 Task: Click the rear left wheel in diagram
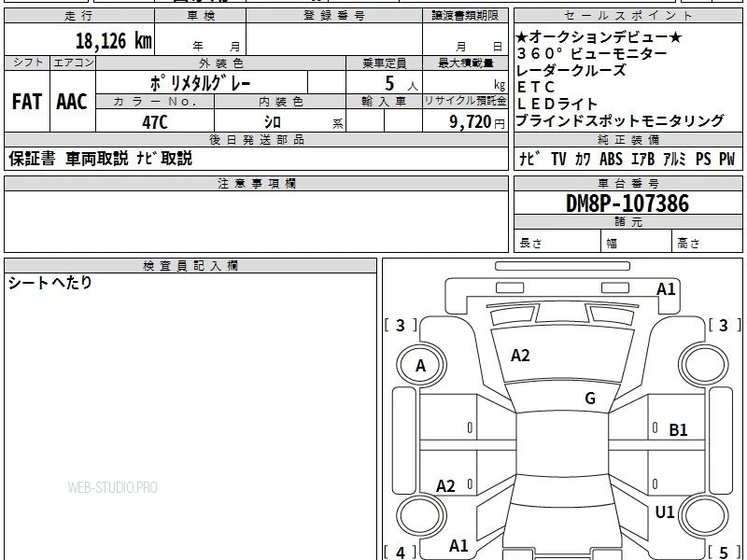(x=421, y=516)
